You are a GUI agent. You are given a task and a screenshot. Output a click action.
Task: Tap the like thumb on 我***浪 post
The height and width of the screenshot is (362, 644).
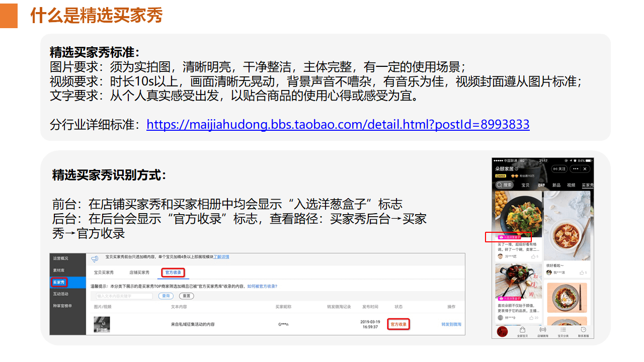pos(581,273)
